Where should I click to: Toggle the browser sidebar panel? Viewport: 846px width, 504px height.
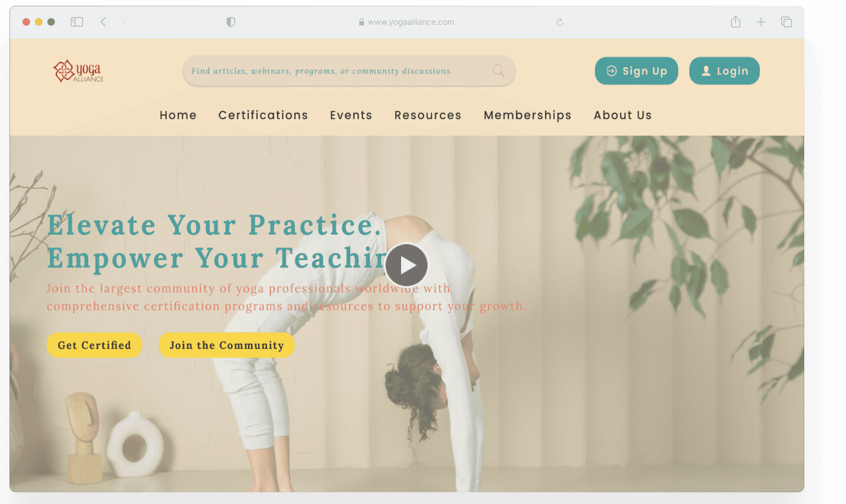tap(77, 22)
